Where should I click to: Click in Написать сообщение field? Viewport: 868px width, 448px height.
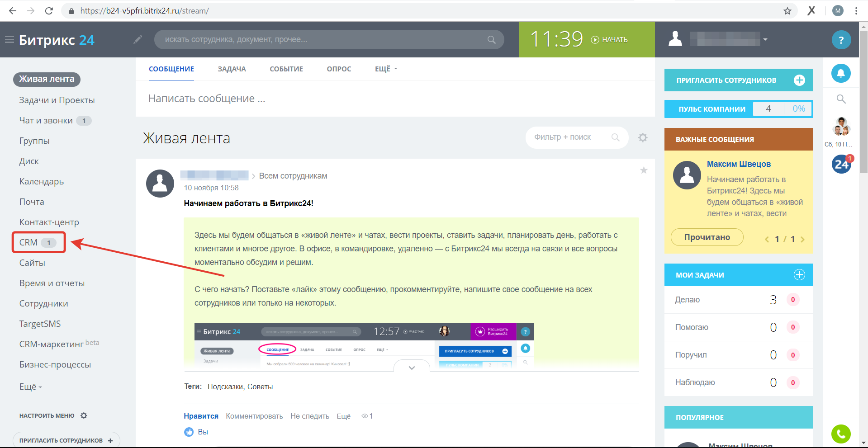tap(395, 99)
